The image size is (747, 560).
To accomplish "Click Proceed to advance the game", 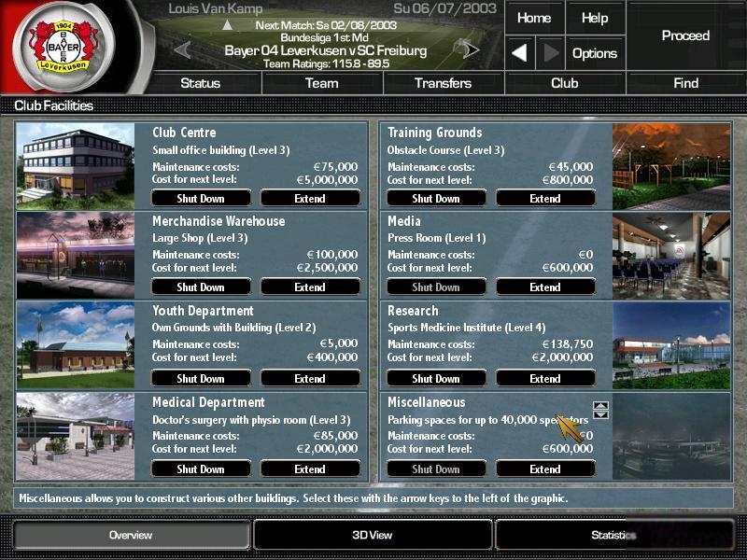I will 685,35.
